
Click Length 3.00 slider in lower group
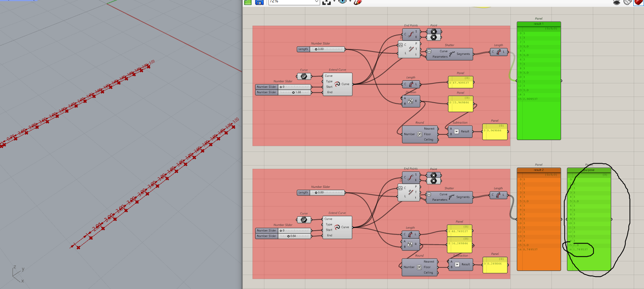tap(321, 192)
